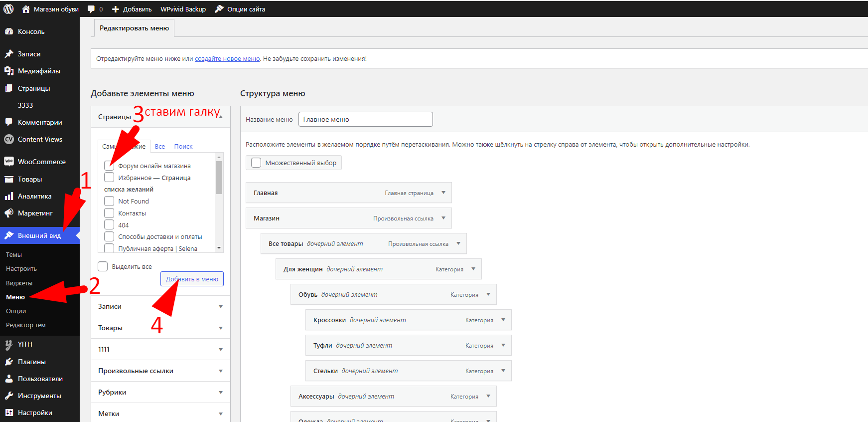The height and width of the screenshot is (422, 868).
Task: Click the Плагины plug icon
Action: pos(9,362)
